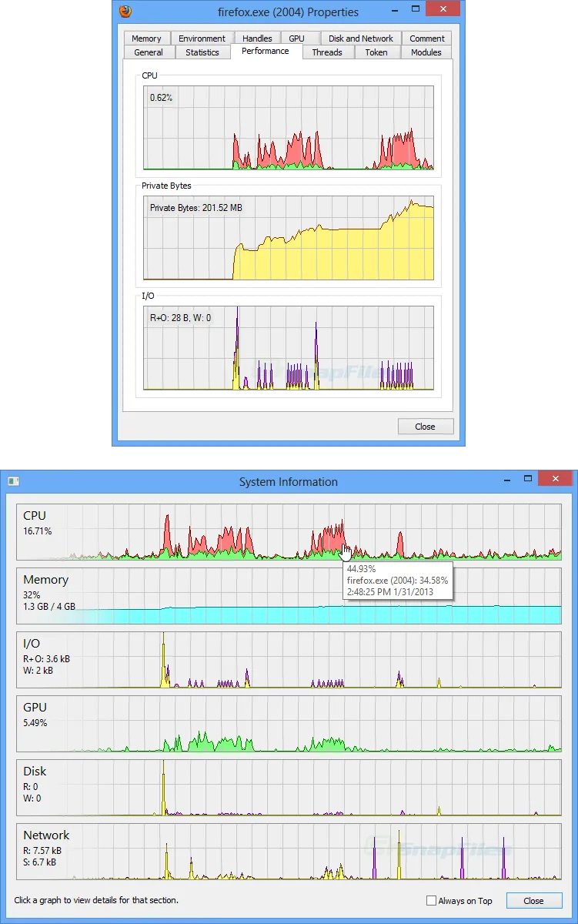Open Memory section graph in System Information
The height and width of the screenshot is (924, 578).
(289, 596)
